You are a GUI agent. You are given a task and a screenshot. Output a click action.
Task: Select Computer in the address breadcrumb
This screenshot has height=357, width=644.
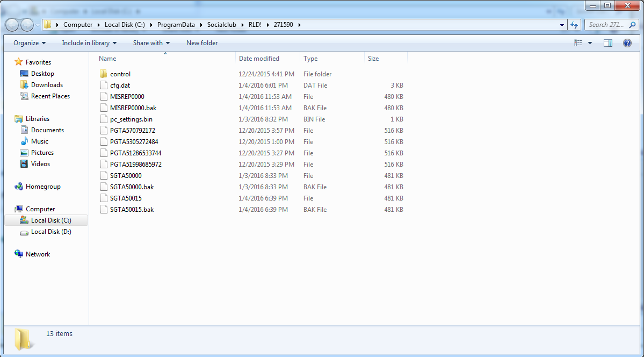[x=78, y=25]
